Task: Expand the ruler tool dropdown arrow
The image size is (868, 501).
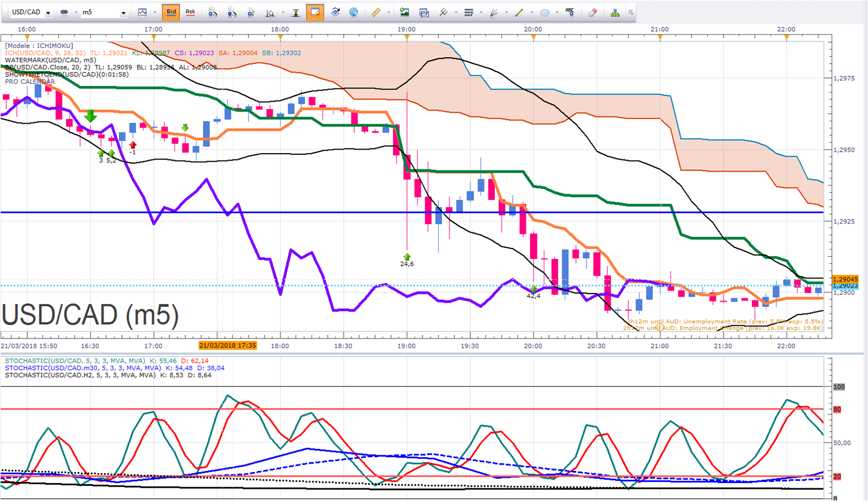Action: pyautogui.click(x=388, y=12)
